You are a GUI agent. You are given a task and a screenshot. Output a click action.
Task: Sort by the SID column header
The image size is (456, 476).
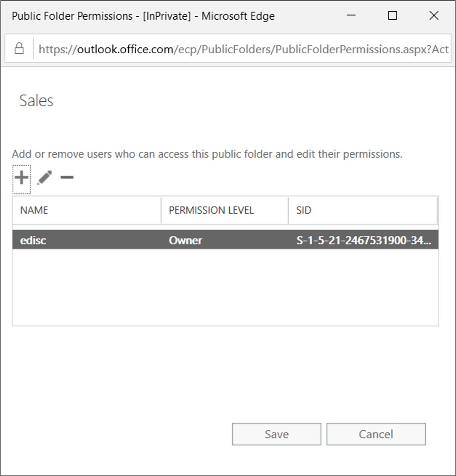pos(363,210)
